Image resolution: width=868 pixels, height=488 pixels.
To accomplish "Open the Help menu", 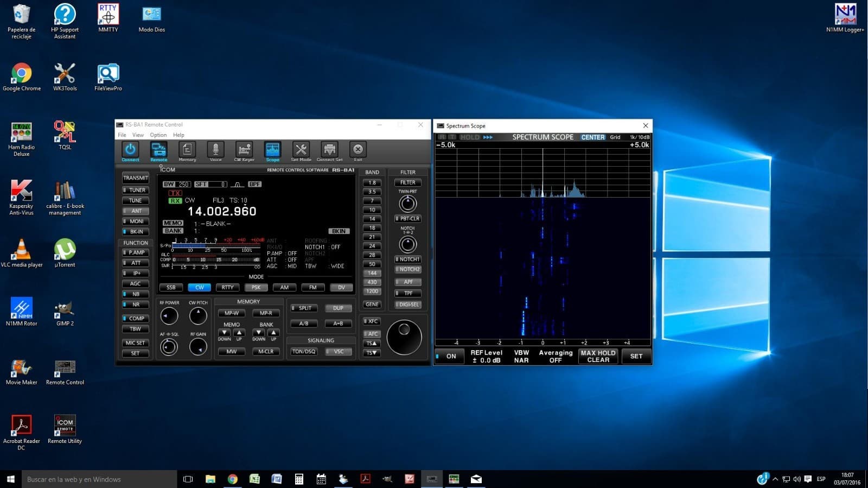I will click(178, 135).
